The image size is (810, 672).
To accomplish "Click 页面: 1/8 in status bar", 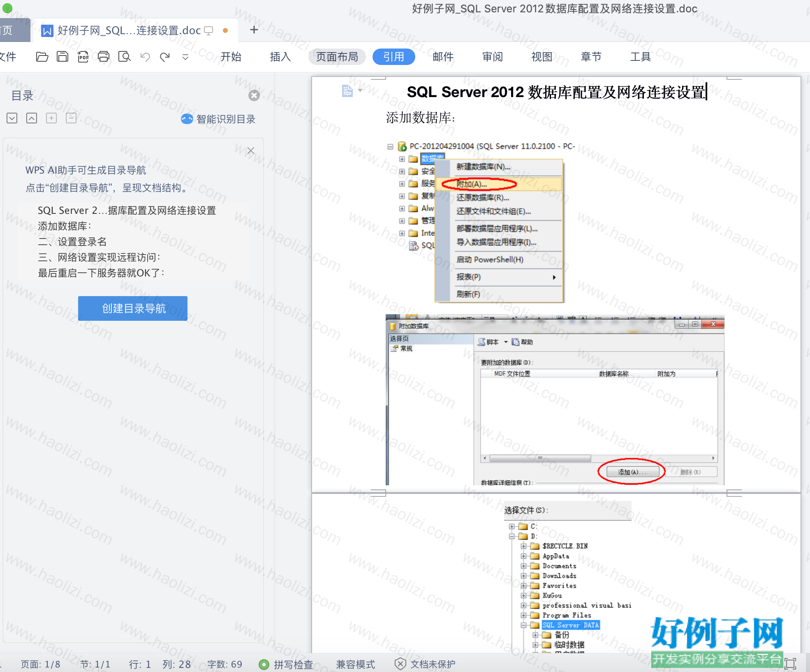I will [40, 664].
